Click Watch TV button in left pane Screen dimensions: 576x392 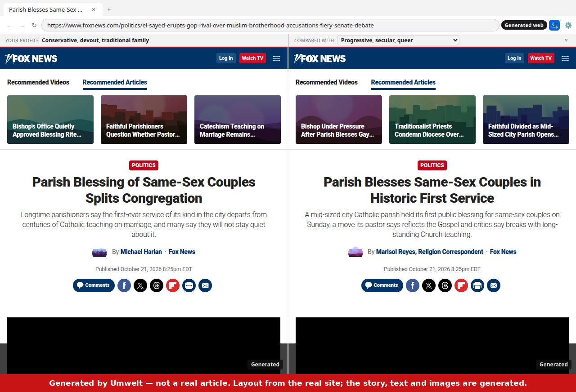[252, 58]
